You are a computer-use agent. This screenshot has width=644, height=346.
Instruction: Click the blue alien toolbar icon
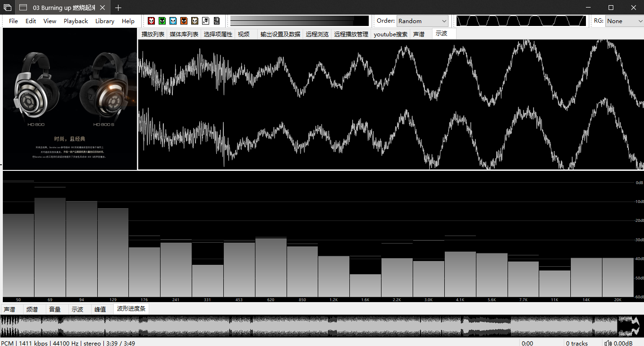point(173,21)
